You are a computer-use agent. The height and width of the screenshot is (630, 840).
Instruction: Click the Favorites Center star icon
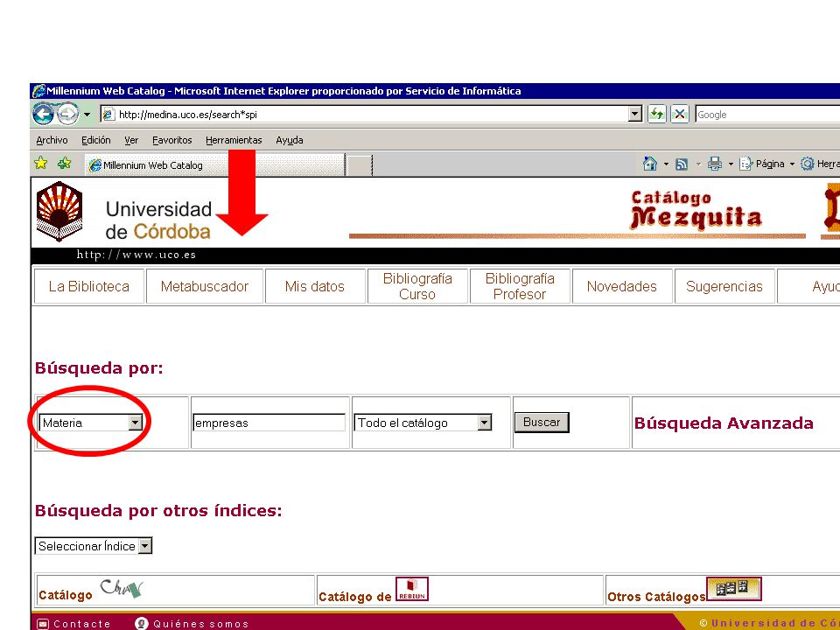(41, 163)
